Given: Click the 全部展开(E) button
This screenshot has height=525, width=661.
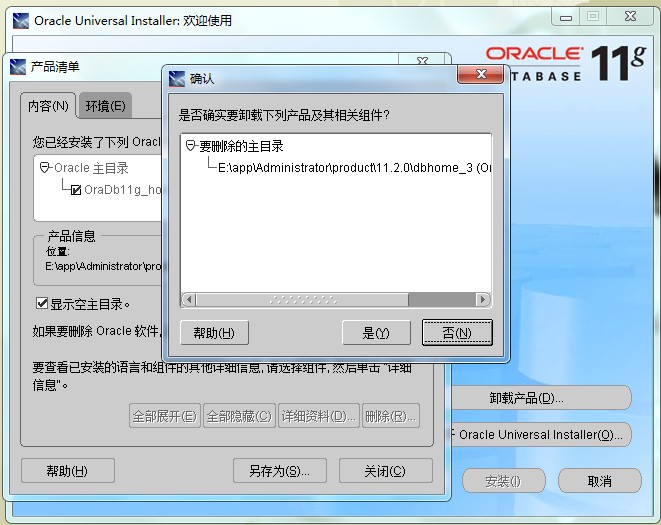Looking at the screenshot, I should [x=164, y=416].
